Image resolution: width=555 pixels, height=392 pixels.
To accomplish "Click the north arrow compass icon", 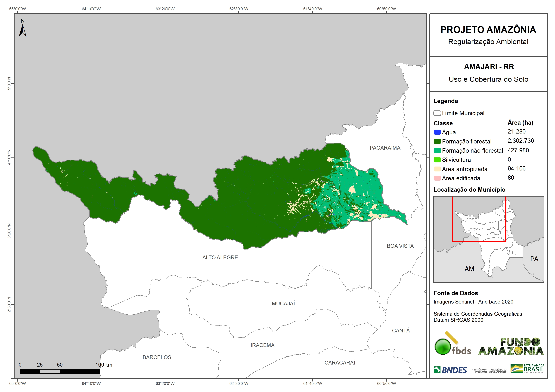I will [x=22, y=29].
